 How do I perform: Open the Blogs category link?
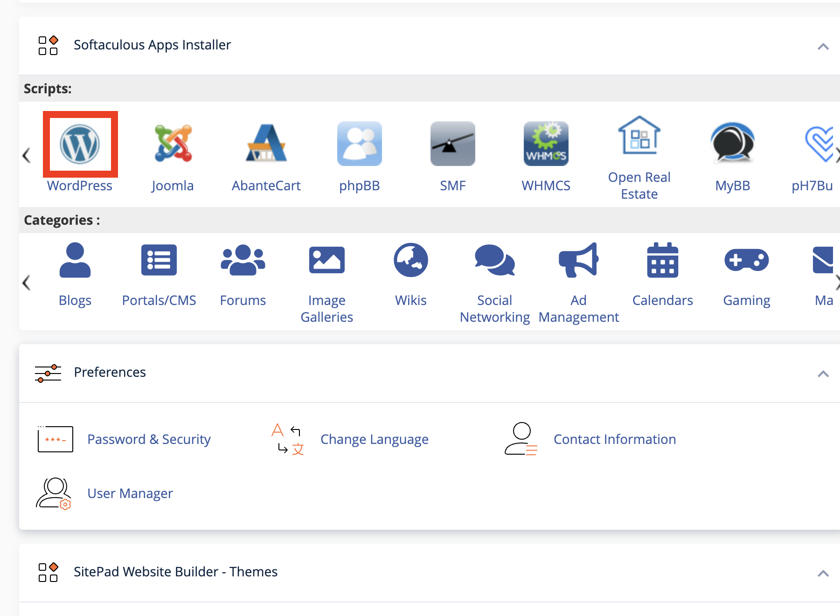click(x=75, y=300)
